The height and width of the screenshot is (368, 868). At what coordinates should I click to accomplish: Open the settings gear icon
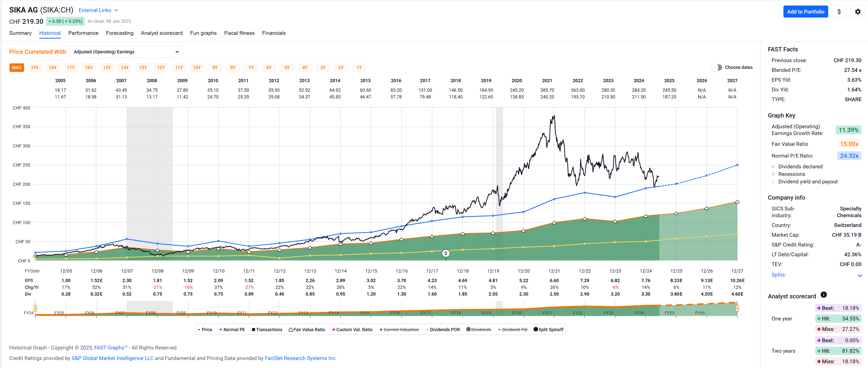point(858,12)
